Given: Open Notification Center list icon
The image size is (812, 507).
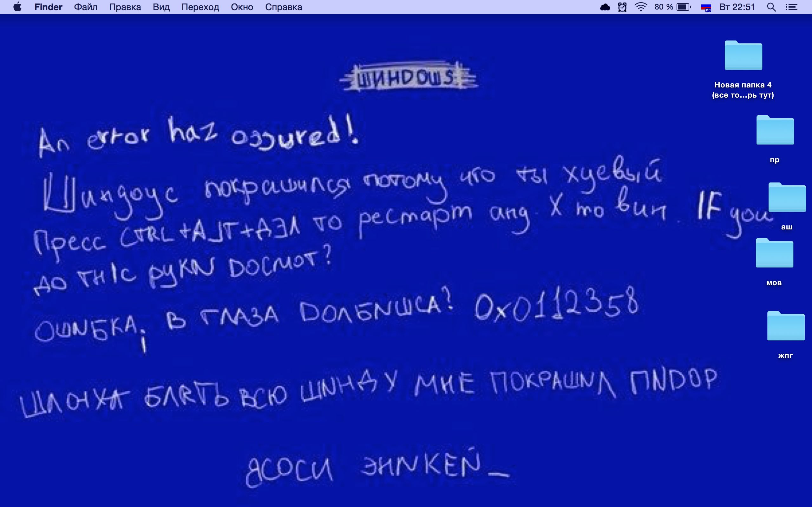Looking at the screenshot, I should [x=791, y=7].
